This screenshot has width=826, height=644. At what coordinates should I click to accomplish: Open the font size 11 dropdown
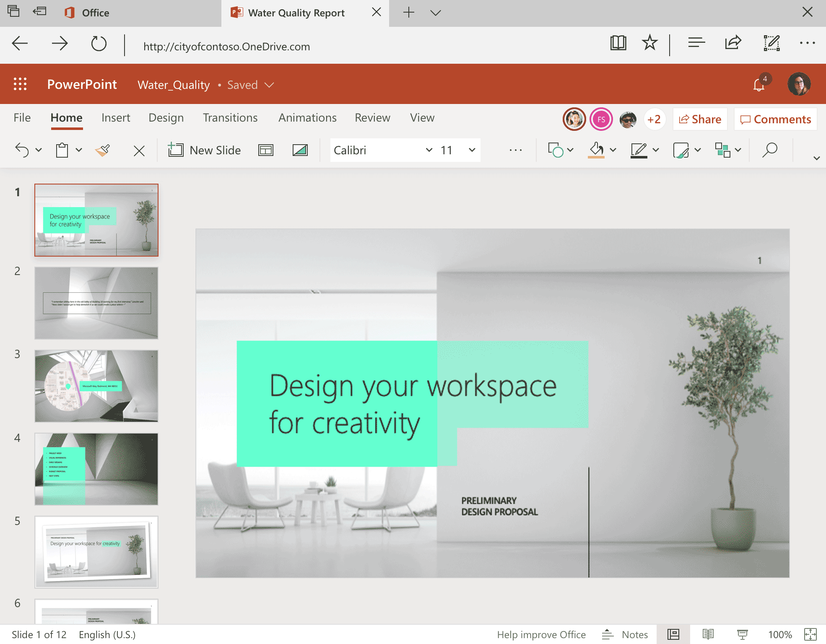point(472,150)
